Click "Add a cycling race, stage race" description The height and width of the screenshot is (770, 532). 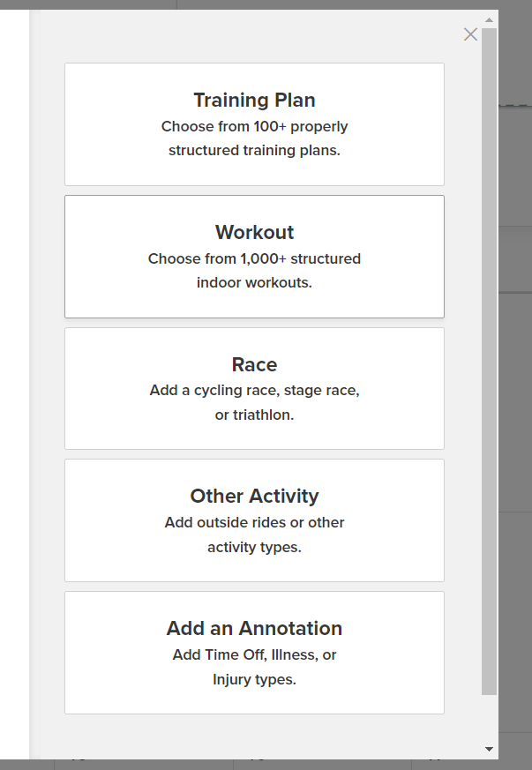pyautogui.click(x=254, y=390)
